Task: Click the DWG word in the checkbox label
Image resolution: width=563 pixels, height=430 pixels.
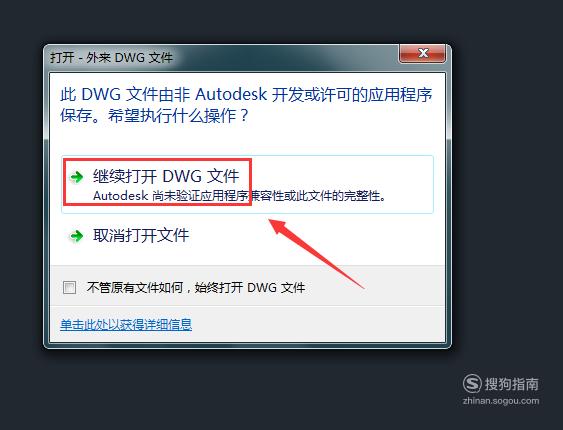Action: point(262,288)
